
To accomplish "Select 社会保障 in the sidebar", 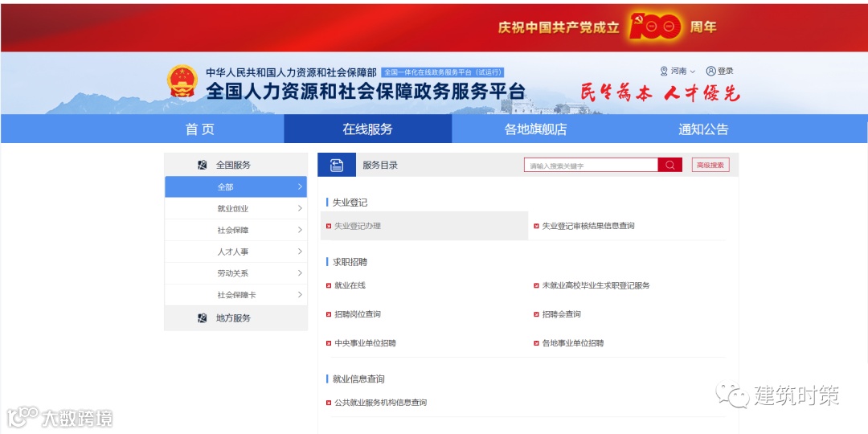I will coord(235,231).
